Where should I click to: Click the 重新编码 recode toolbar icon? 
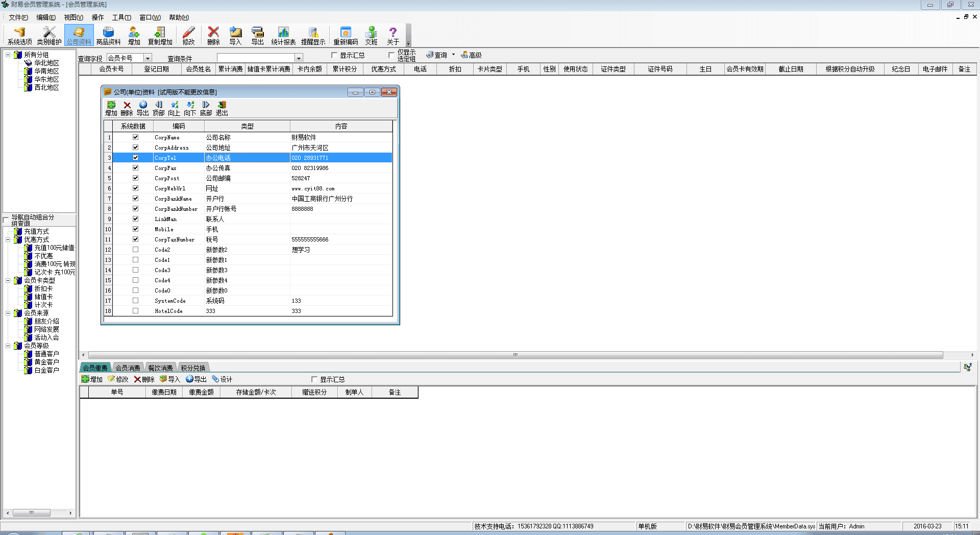pos(346,36)
